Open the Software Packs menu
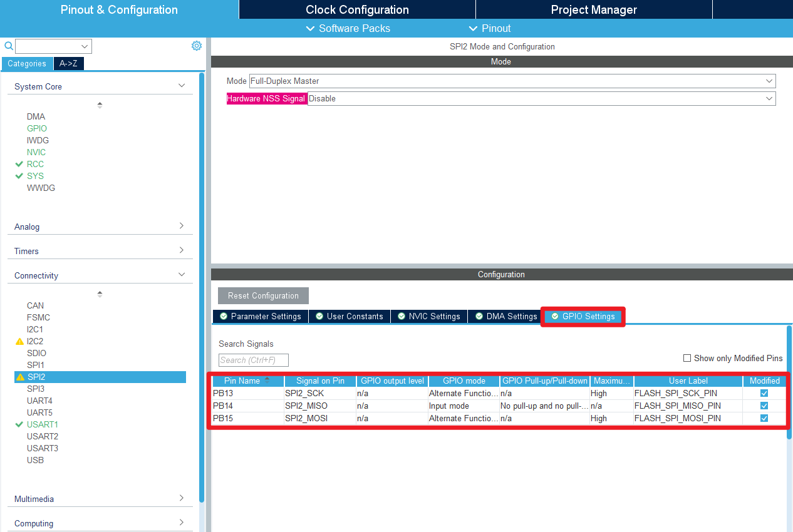793x532 pixels. tap(348, 28)
